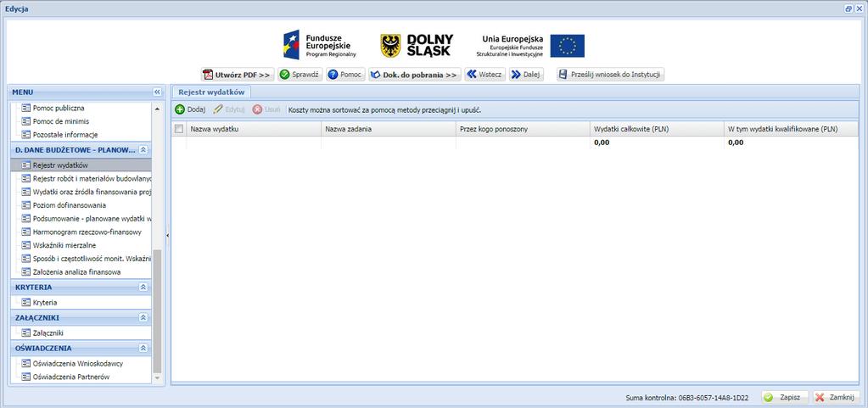The width and height of the screenshot is (868, 408).
Task: Toggle the select-all checkbox in table header
Action: tap(179, 129)
